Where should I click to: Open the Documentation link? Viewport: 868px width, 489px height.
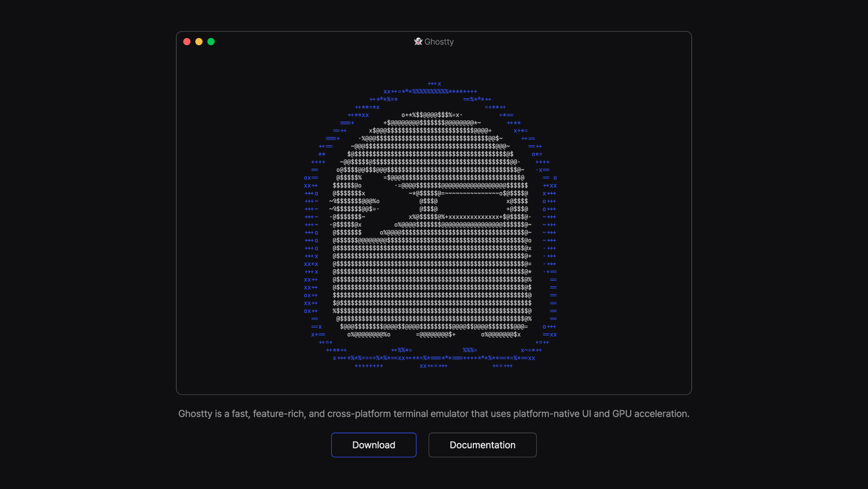coord(482,445)
